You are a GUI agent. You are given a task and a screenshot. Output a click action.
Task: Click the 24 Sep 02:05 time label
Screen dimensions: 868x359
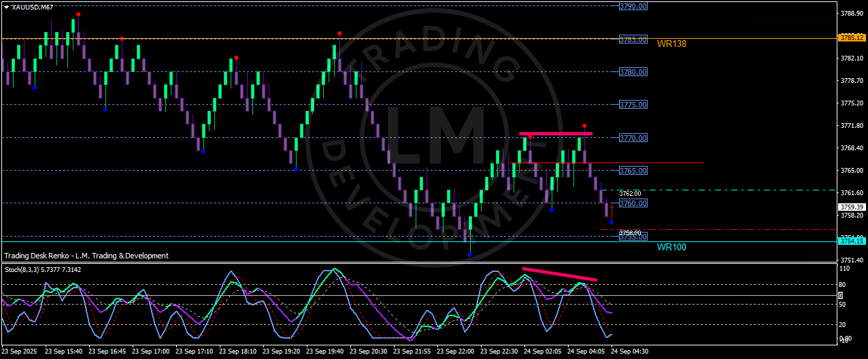(542, 352)
